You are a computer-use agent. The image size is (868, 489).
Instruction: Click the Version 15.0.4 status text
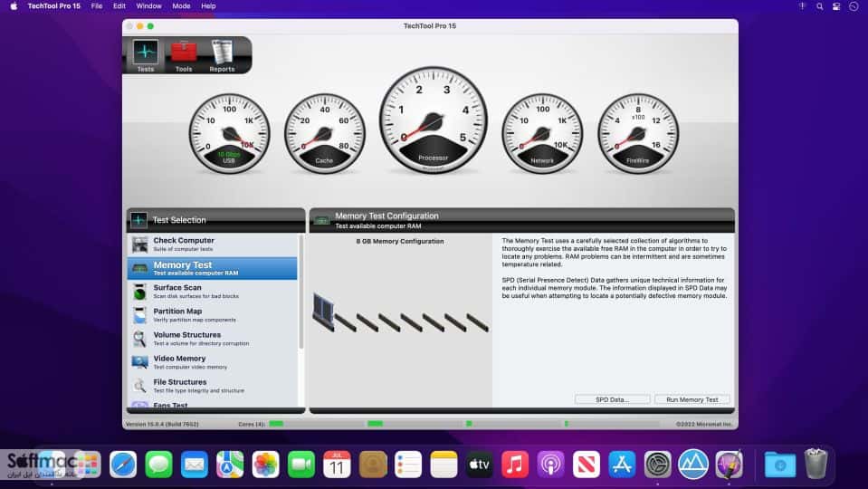coord(162,424)
